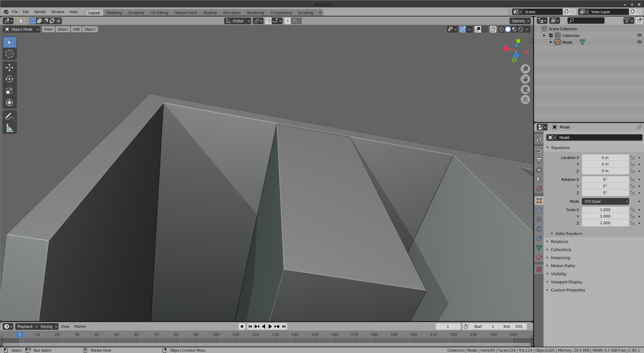Open the rotation Mode XYZ Euler dropdown
Viewport: 644px width, 353px height.
605,201
